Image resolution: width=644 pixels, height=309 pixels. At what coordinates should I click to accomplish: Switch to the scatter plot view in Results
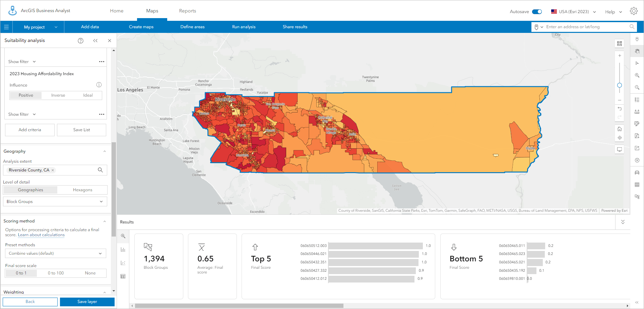click(123, 263)
